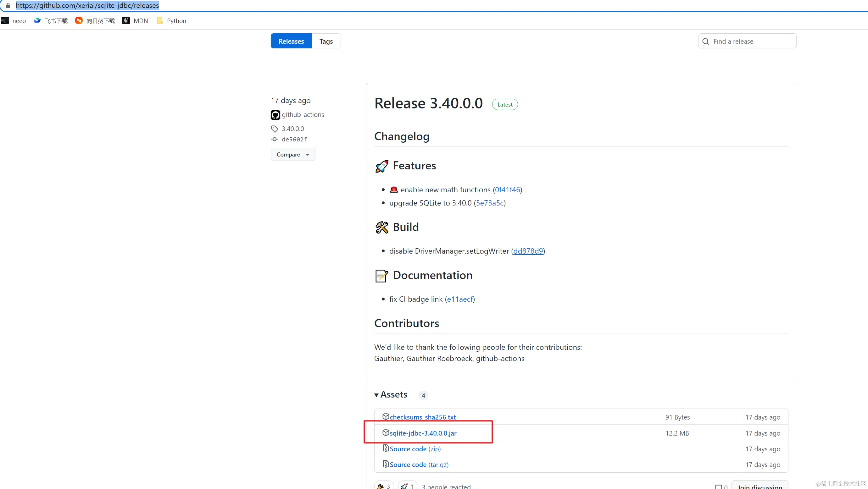Screen dimensions: 868x489
Task: Open commit link dd878d9
Action: point(528,251)
